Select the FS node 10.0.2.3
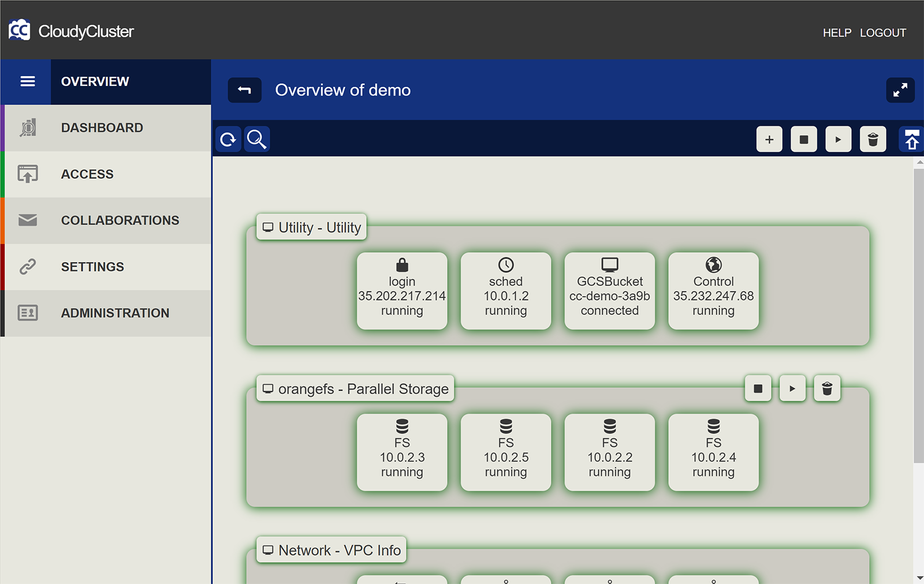 [402, 452]
